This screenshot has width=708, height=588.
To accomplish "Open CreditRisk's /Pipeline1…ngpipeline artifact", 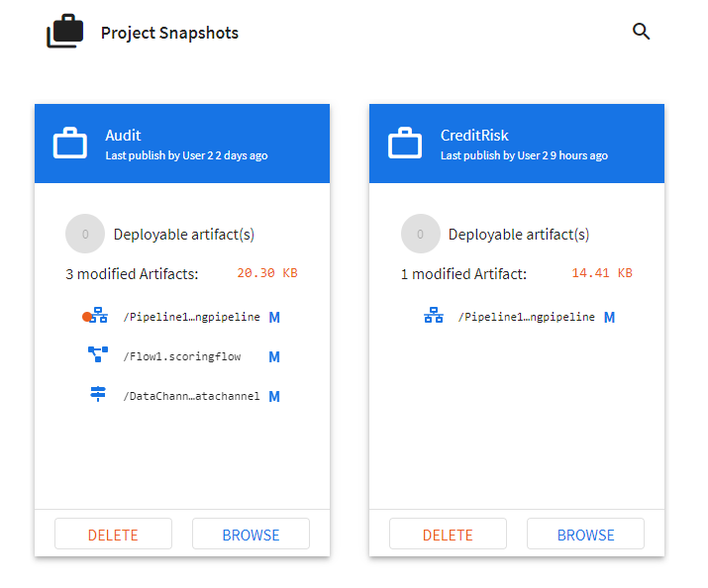I will tap(527, 317).
